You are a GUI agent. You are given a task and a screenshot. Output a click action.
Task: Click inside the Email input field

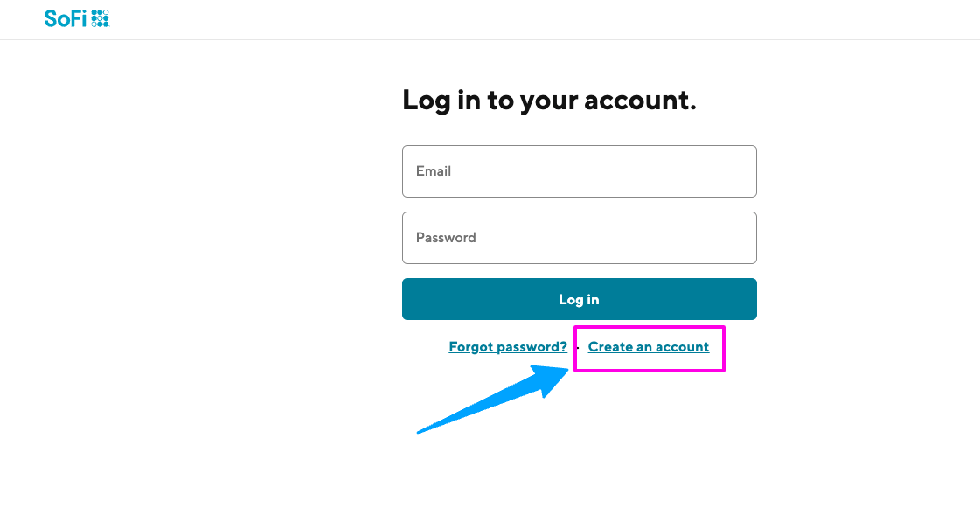579,171
